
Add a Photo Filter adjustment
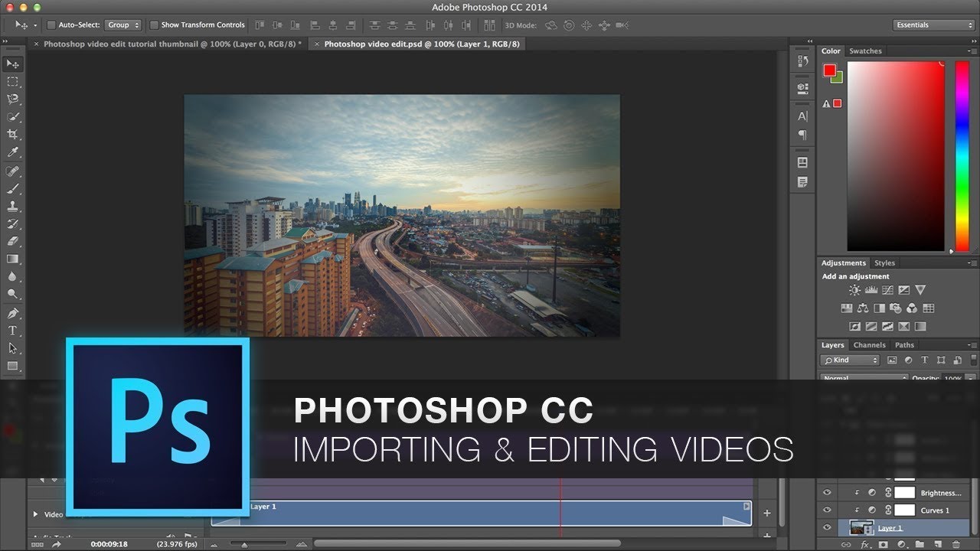point(896,308)
